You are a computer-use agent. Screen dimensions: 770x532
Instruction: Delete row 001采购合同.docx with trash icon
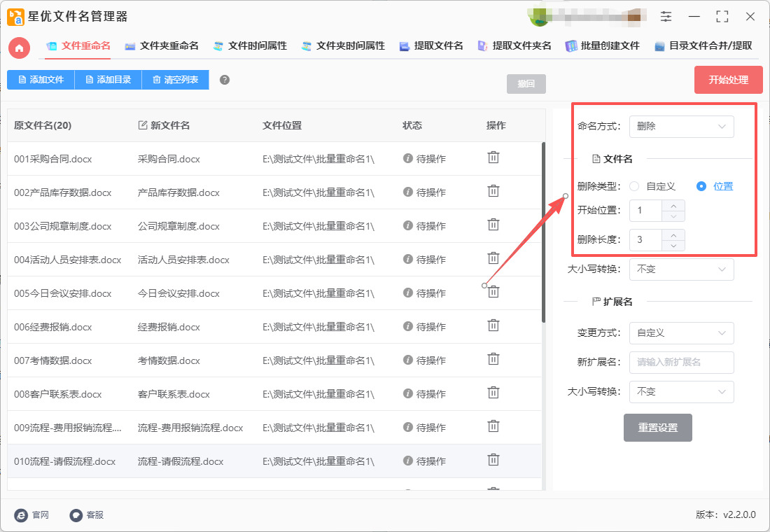[493, 157]
